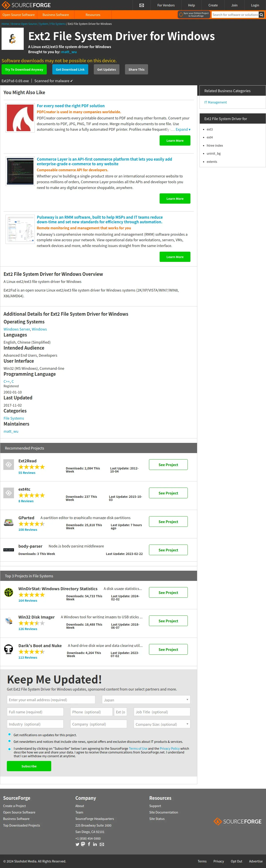Toggle newsletters and special offers checkbox
The height and width of the screenshot is (868, 266).
click(x=9, y=741)
